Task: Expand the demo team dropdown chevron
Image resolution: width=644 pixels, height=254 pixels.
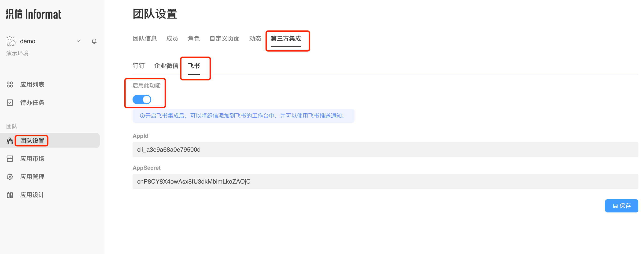Action: (x=78, y=41)
